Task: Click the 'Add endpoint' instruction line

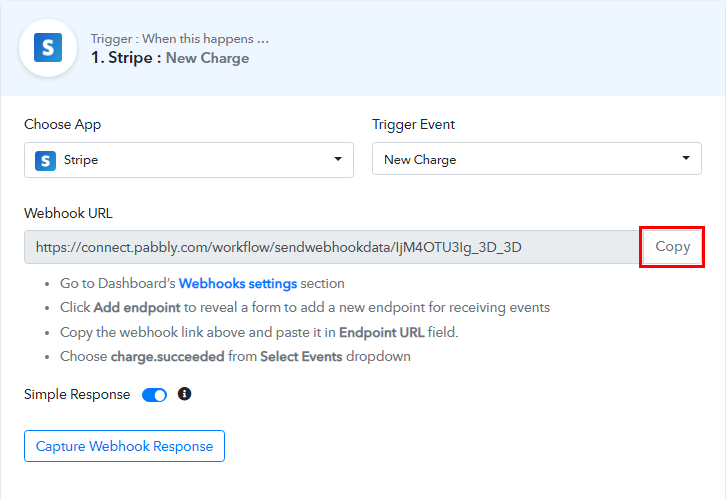Action: pyautogui.click(x=305, y=307)
